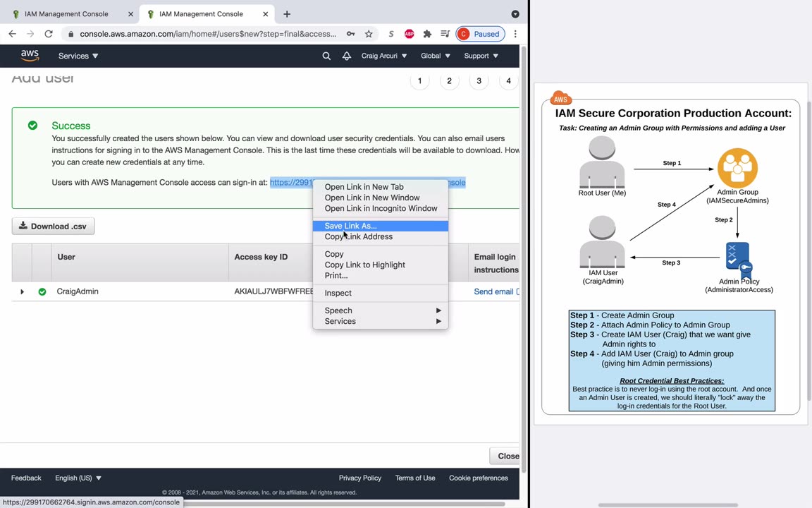
Task: Open AWS notifications bell
Action: 347,56
